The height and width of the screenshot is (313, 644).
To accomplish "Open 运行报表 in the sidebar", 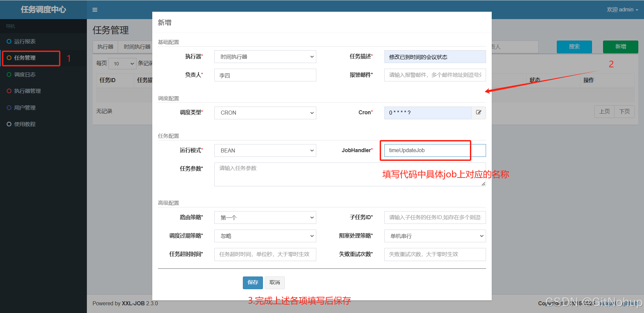I will click(x=43, y=41).
